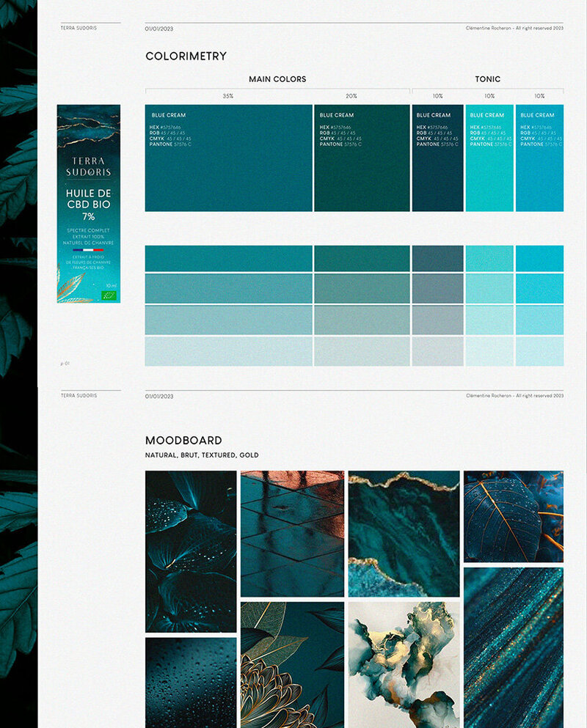
Task: Click the TONIC column label
Action: tap(487, 79)
